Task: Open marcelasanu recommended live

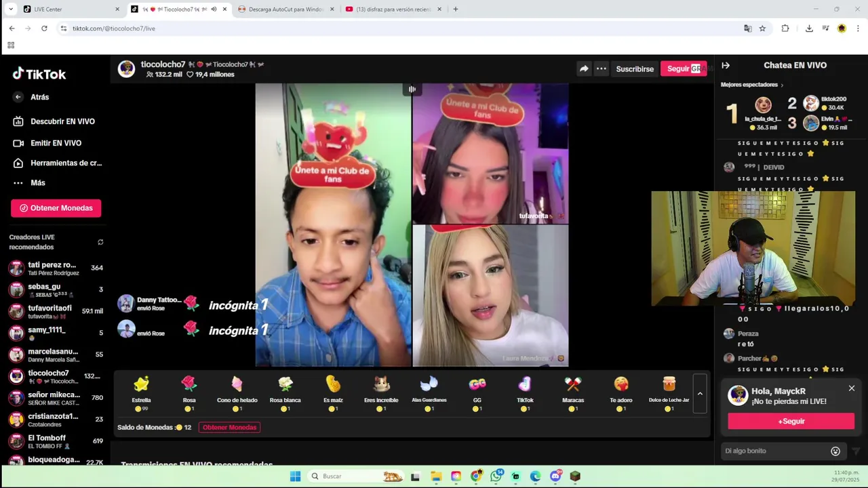Action: point(56,354)
